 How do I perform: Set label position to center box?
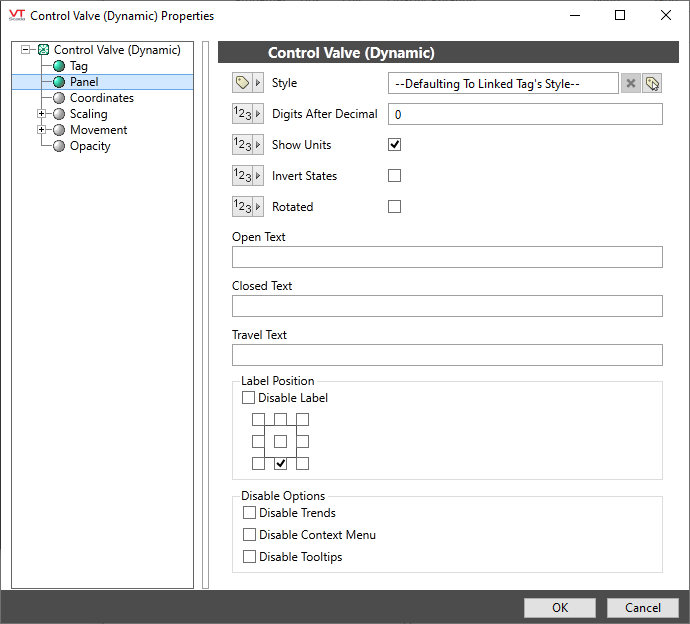(x=280, y=441)
